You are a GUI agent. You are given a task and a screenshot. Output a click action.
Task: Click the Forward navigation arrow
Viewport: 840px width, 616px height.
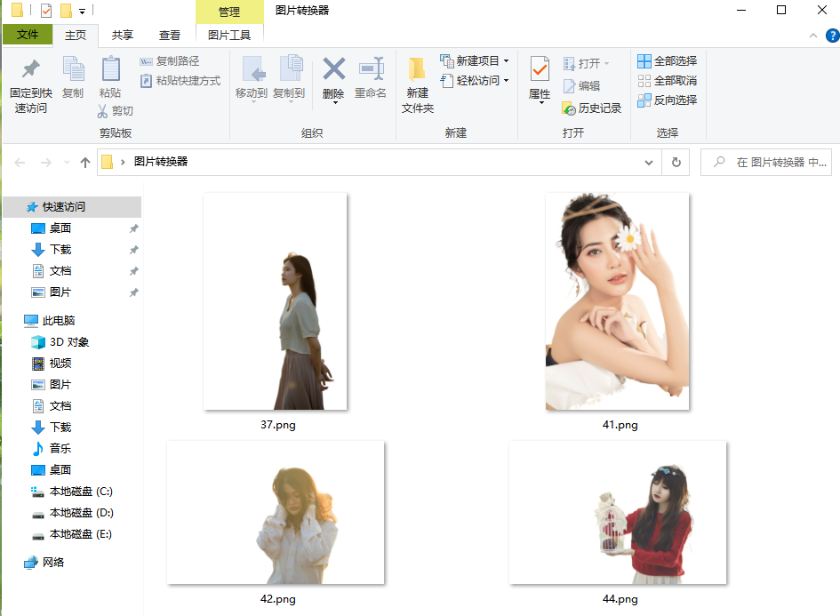coord(46,163)
